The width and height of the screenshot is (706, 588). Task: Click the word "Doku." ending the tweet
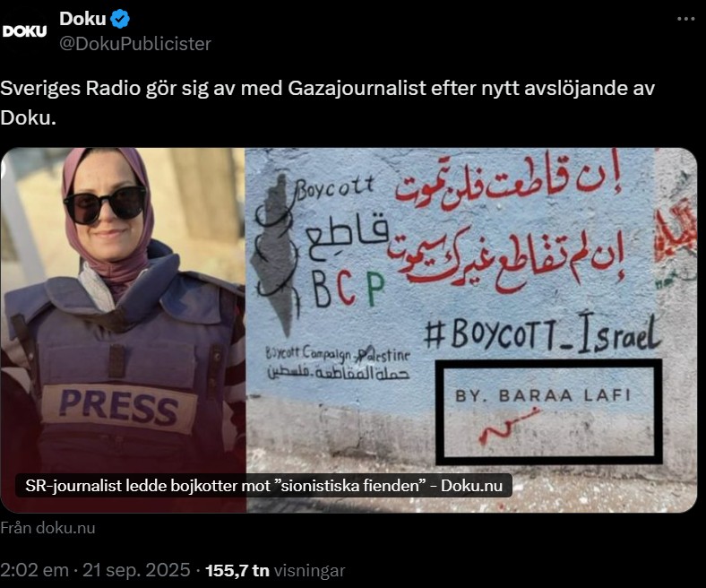28,117
